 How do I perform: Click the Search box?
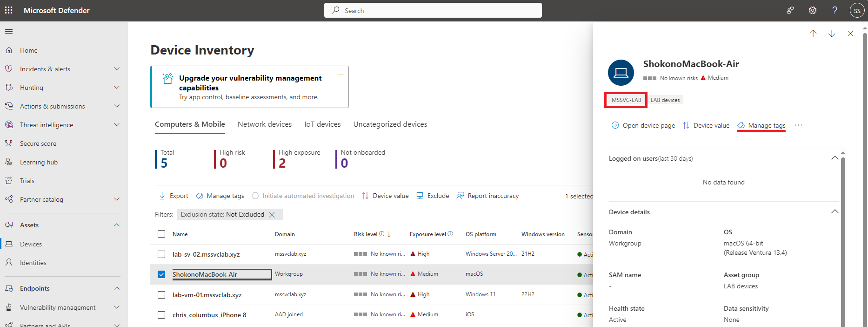(433, 10)
